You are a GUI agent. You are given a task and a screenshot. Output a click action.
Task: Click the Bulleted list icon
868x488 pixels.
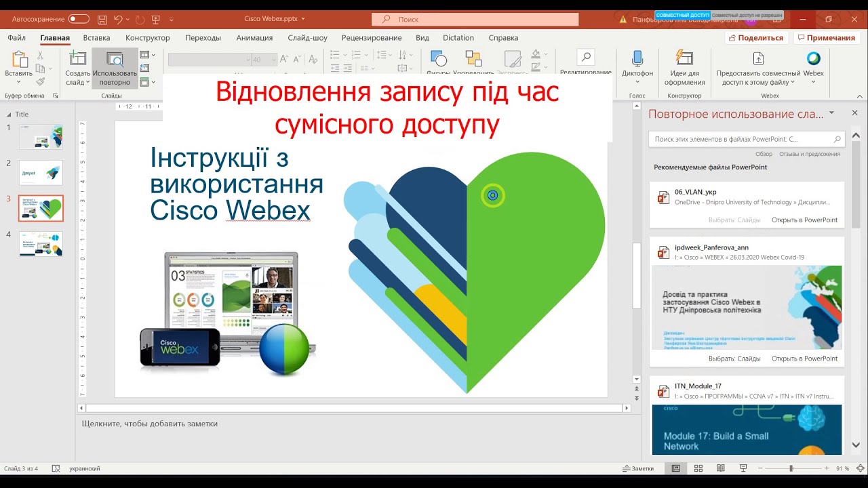(x=334, y=56)
